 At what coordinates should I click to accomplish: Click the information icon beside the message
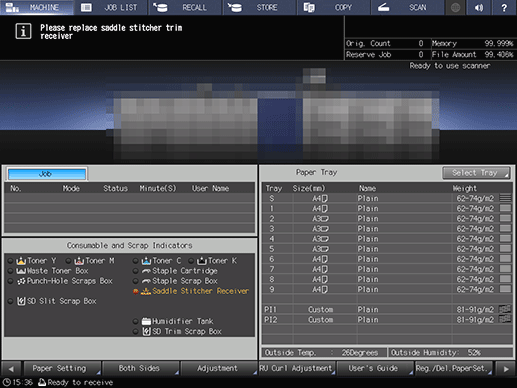23,31
